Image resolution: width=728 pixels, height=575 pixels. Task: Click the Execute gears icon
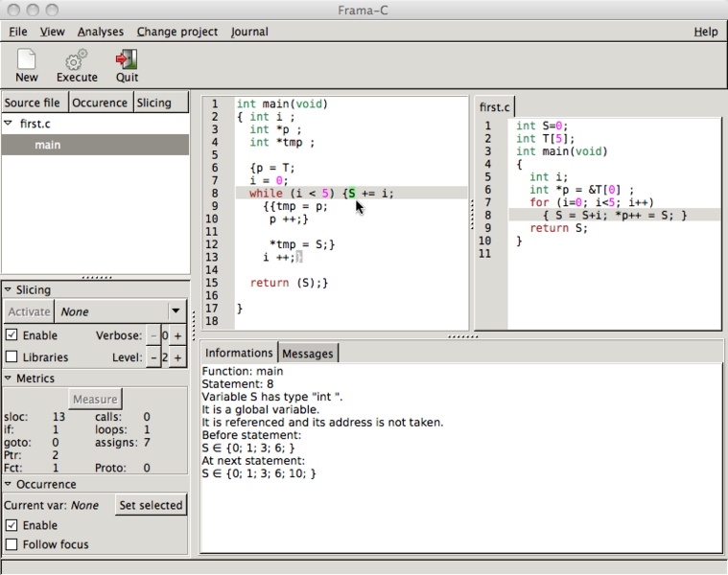click(x=77, y=58)
